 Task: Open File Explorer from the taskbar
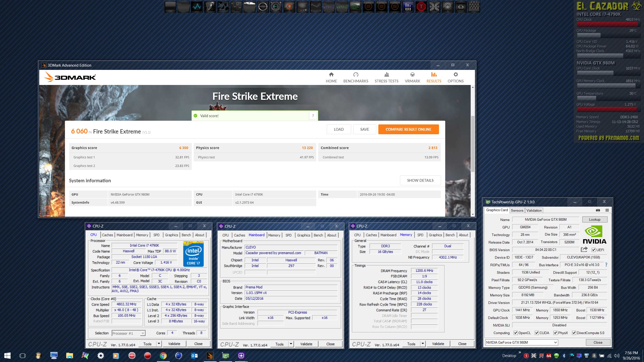pyautogui.click(x=69, y=355)
